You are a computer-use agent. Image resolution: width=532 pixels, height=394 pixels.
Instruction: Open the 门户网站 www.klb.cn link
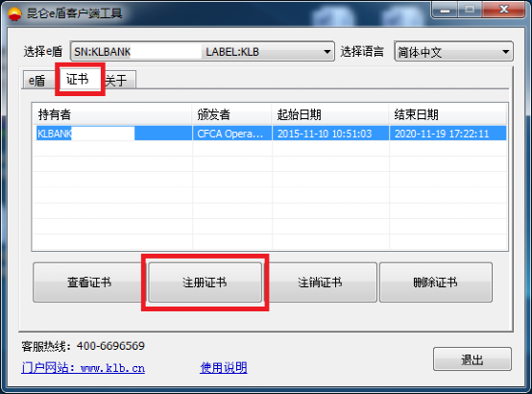coord(84,367)
